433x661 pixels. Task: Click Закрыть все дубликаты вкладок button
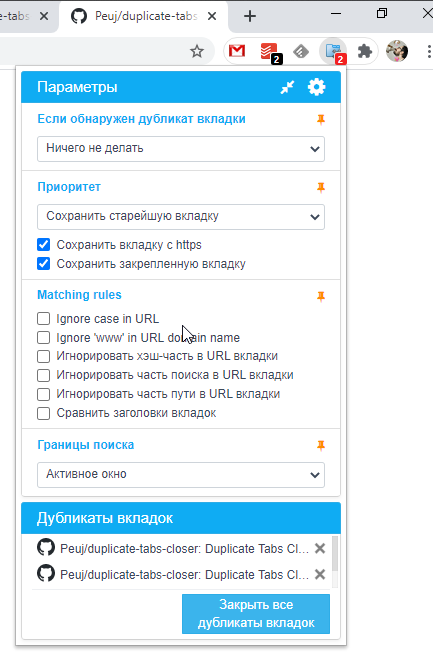(256, 614)
